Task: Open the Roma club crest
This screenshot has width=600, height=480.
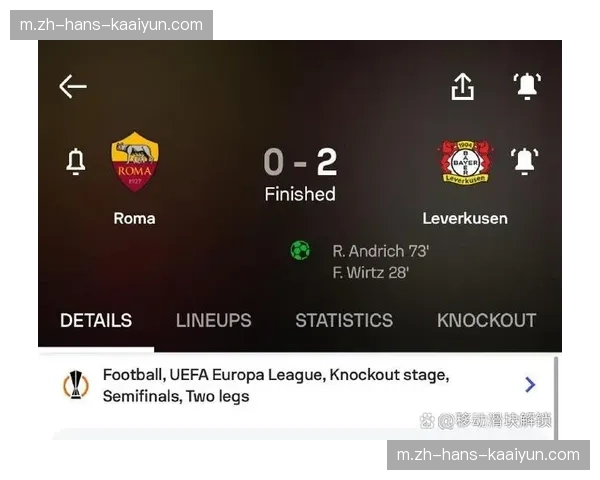Action: [135, 162]
